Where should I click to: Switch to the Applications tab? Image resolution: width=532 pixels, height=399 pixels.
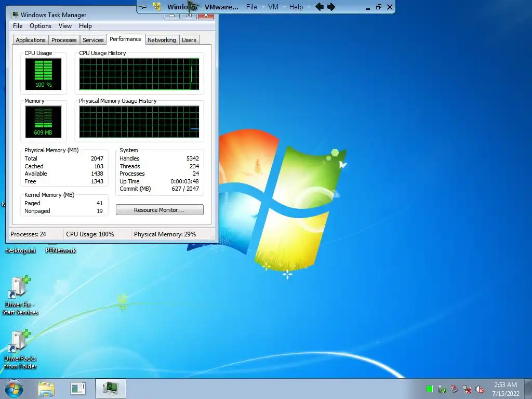[x=31, y=40]
